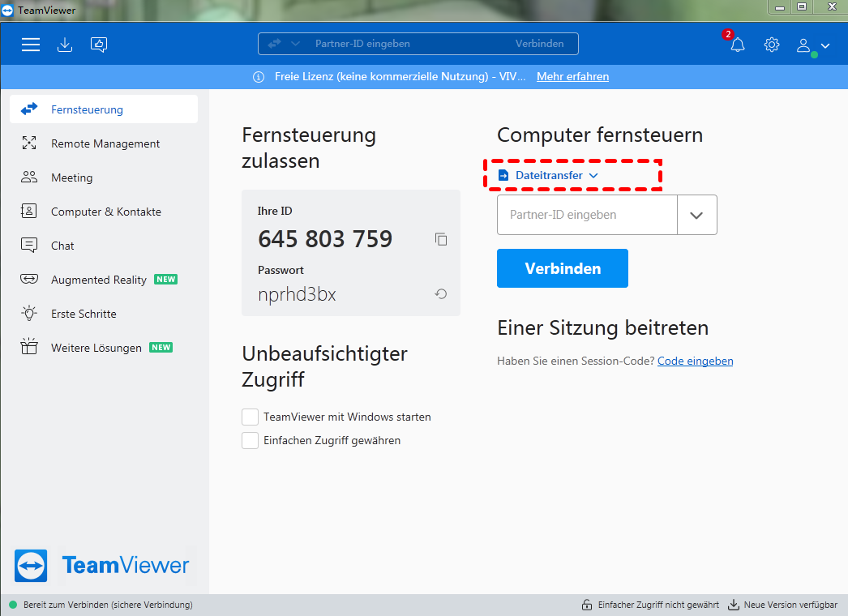Screen dimensions: 848x616
Task: Focus the main Partner-ID eingeben field
Action: 587,215
